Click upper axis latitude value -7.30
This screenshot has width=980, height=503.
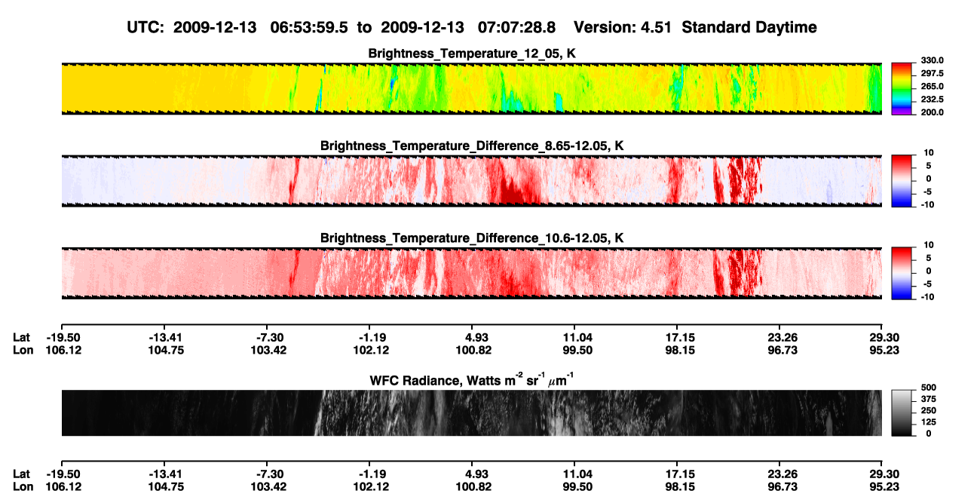pos(270,337)
